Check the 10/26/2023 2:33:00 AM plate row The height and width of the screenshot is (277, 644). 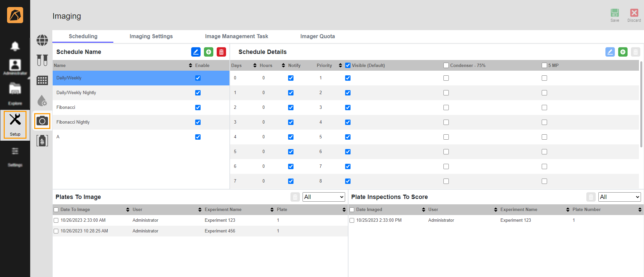tap(56, 220)
